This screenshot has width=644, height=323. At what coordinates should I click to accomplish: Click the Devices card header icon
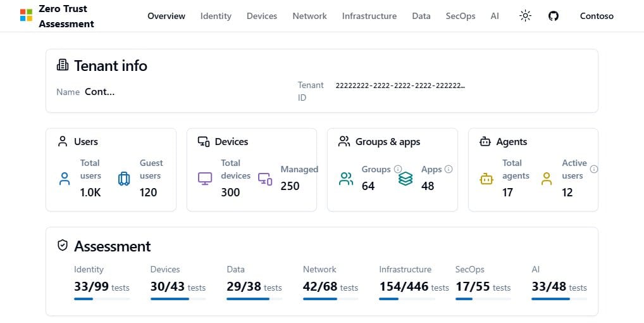pos(204,142)
